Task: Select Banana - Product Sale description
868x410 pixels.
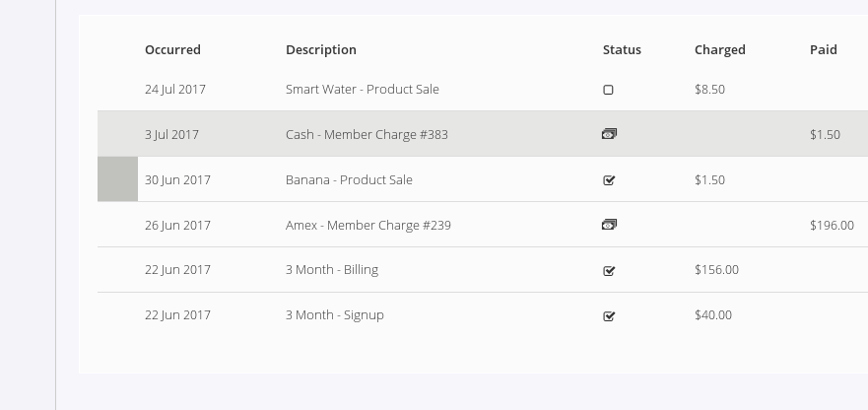Action: [349, 180]
